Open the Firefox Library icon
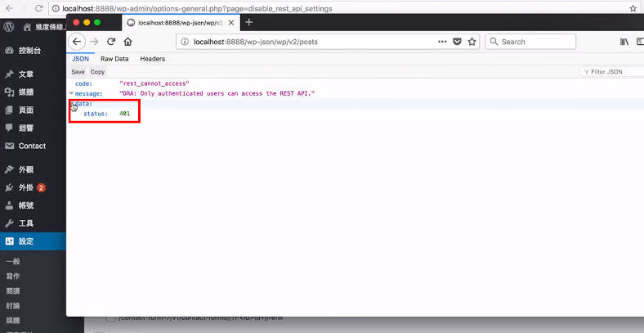Image resolution: width=644 pixels, height=333 pixels. 625,41
